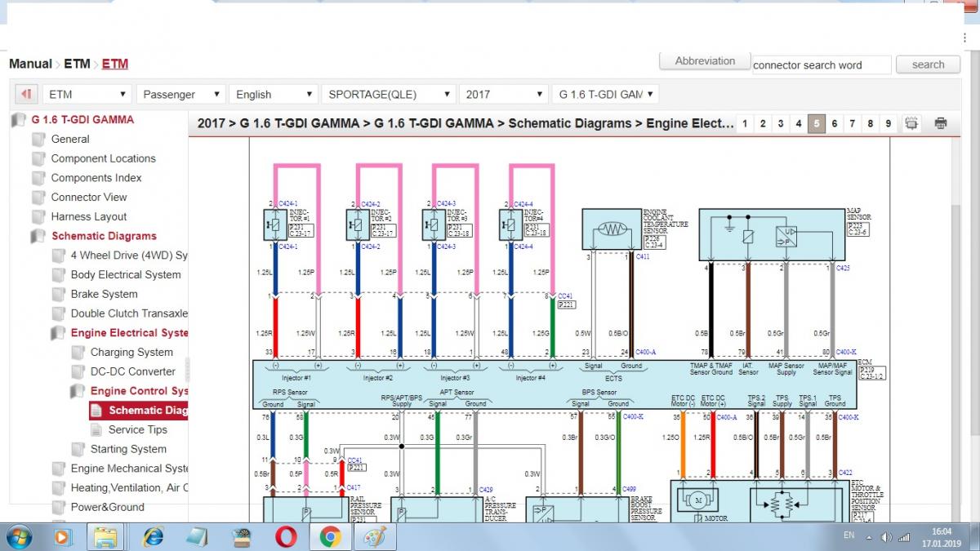Click Service Tips page icon

(96, 429)
